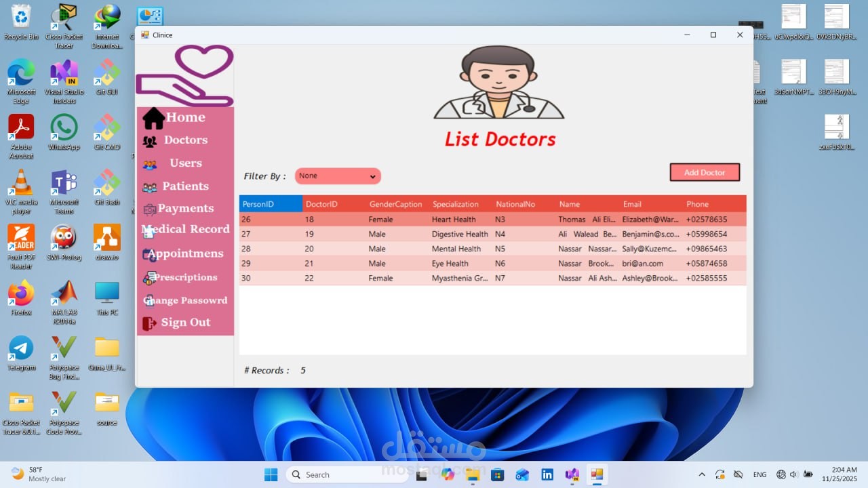Select the Digestive Health cell

click(x=460, y=235)
